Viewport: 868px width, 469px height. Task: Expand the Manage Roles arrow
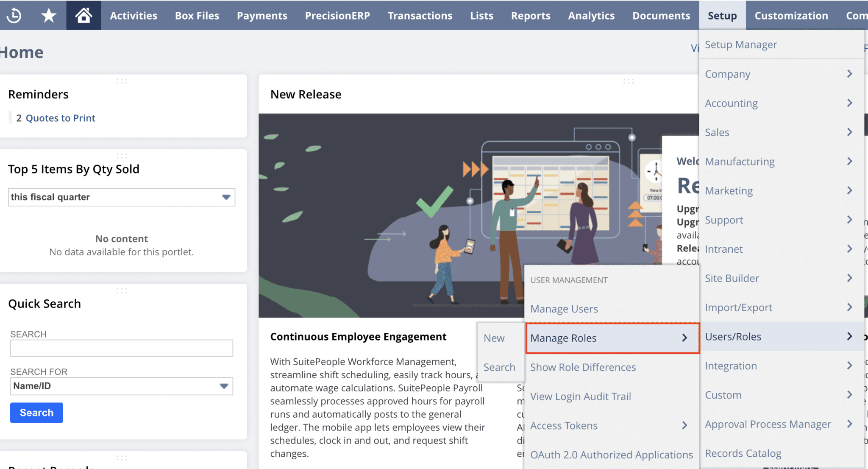(684, 338)
